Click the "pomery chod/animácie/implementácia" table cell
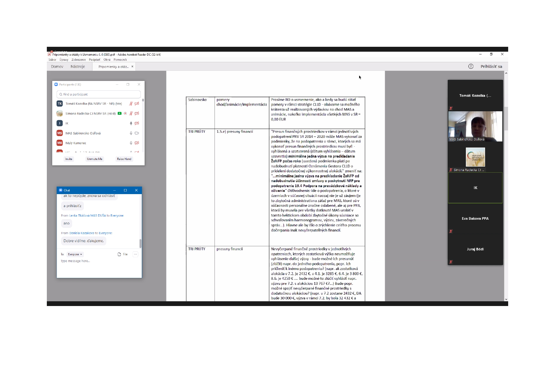This screenshot has width=555, height=392. click(242, 113)
